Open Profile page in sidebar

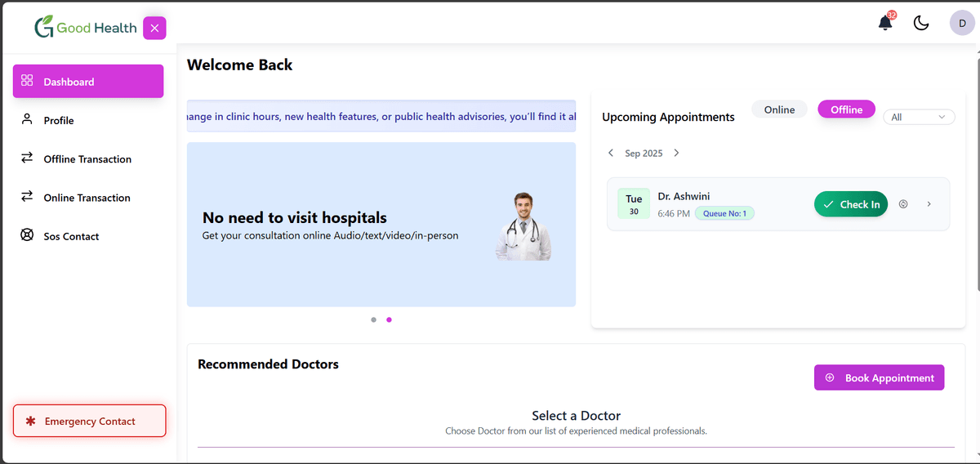88,120
